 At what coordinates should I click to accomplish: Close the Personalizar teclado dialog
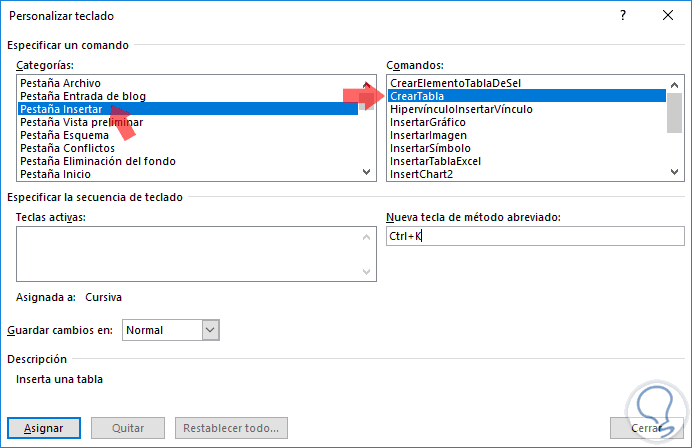[667, 17]
